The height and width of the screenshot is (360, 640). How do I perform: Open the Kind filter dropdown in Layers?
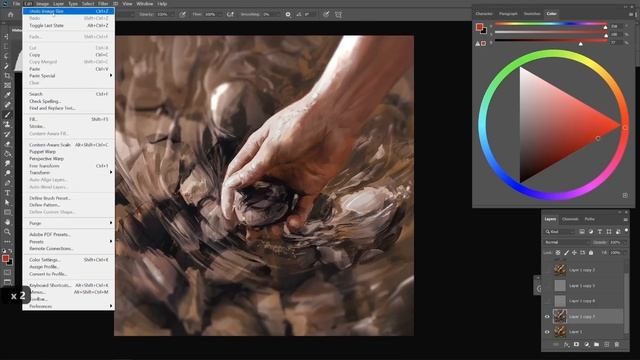coord(560,231)
